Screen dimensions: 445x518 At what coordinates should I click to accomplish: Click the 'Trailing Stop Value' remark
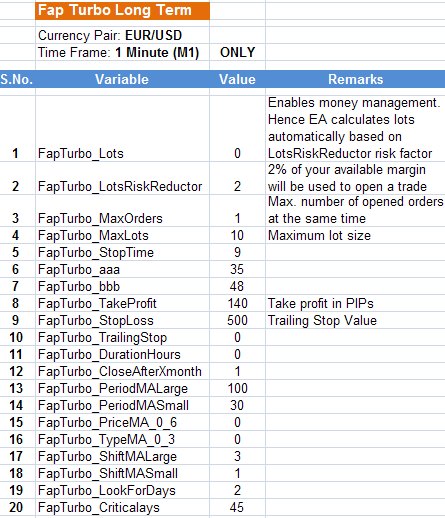point(355,320)
